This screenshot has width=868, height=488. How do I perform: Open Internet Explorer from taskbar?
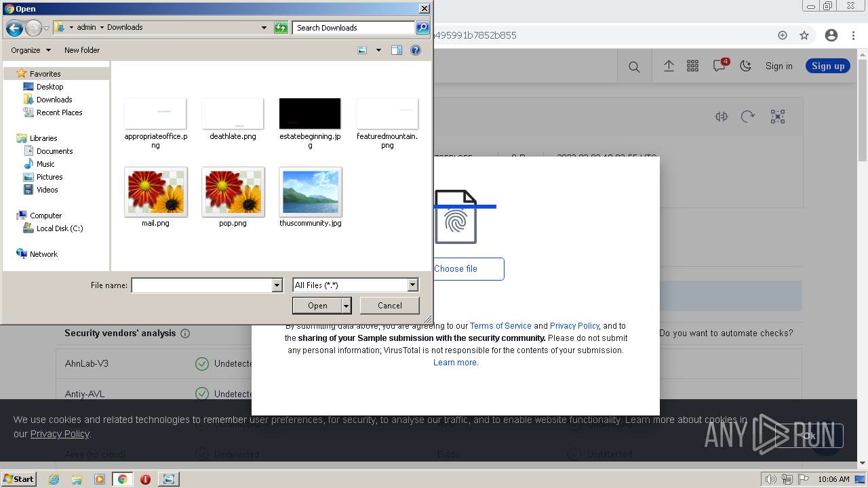pyautogui.click(x=54, y=479)
